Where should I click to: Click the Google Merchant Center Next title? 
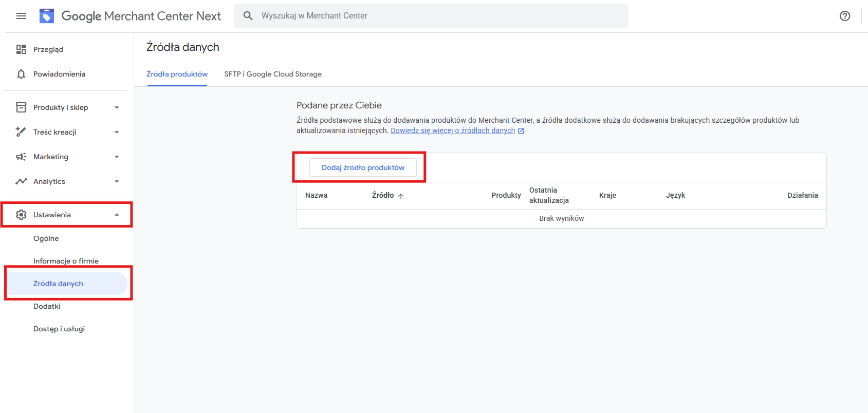click(141, 16)
